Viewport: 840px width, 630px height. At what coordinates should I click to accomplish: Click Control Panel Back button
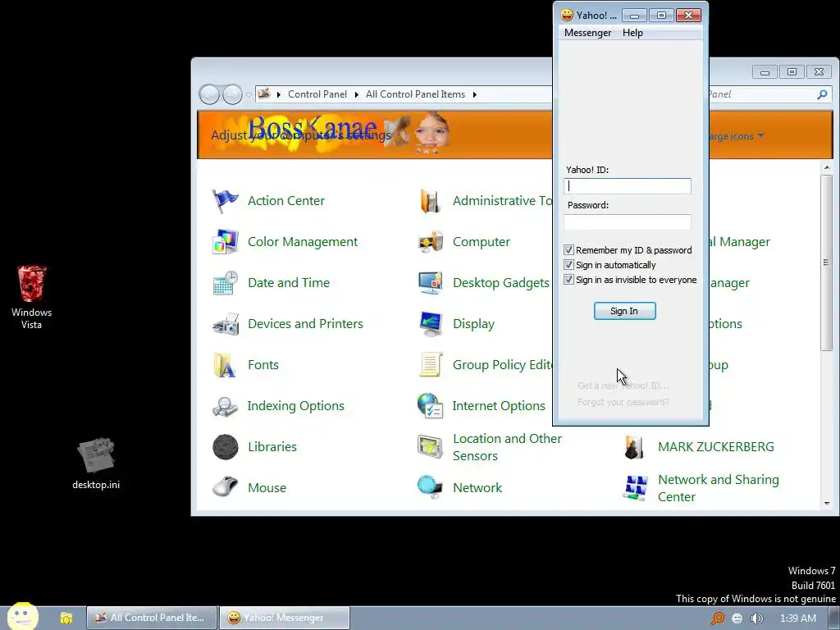pyautogui.click(x=209, y=95)
